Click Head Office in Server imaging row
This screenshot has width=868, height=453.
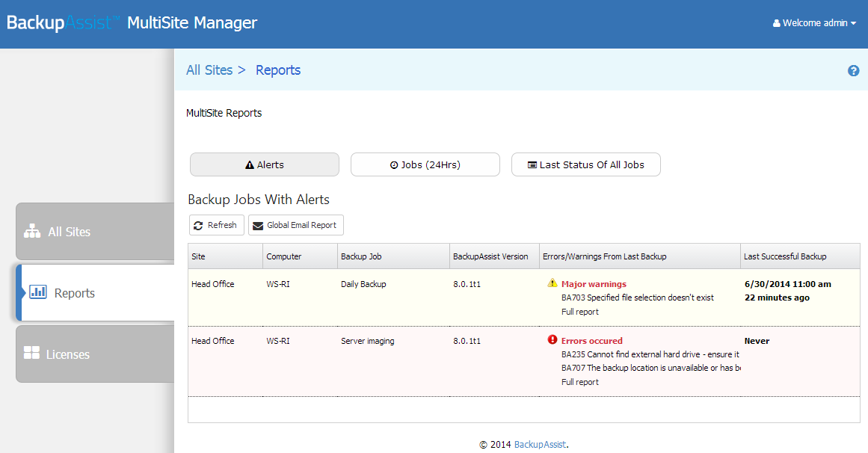pyautogui.click(x=212, y=341)
